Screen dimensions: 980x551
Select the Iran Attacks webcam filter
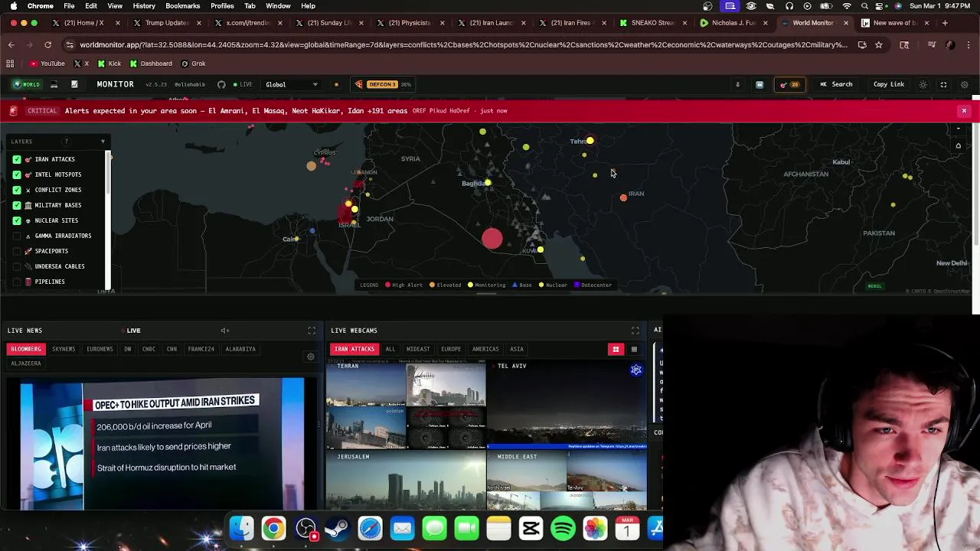(354, 349)
